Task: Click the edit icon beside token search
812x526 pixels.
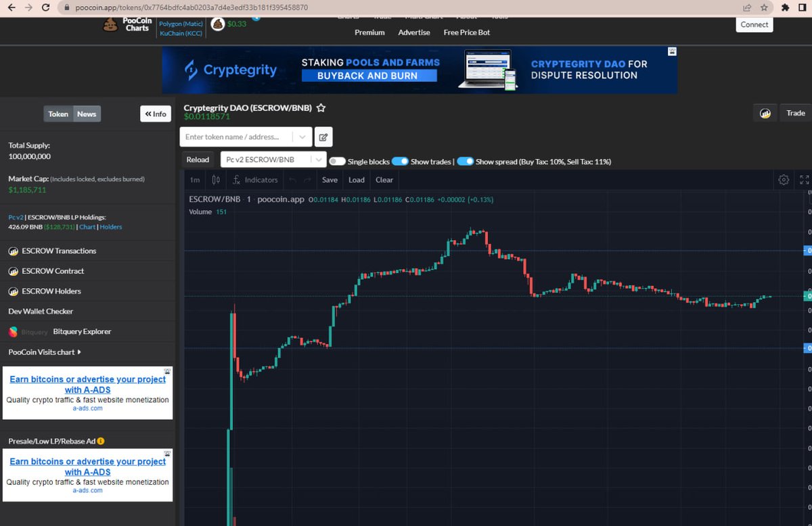Action: point(323,137)
